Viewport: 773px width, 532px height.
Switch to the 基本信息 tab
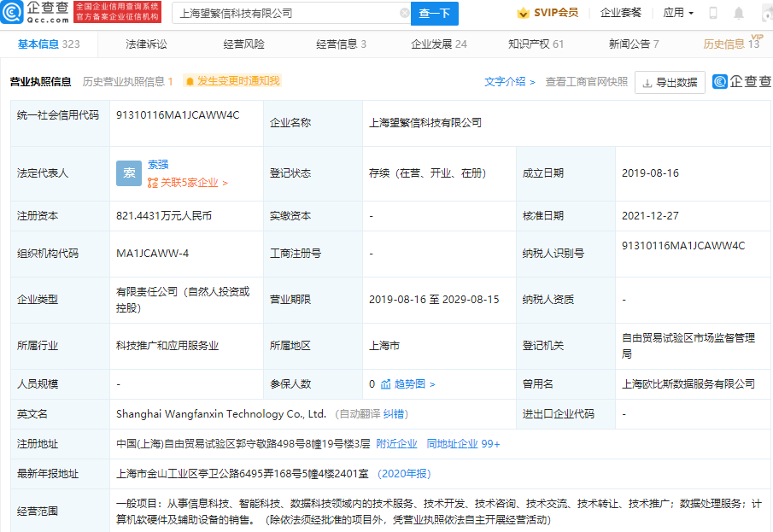click(x=49, y=44)
